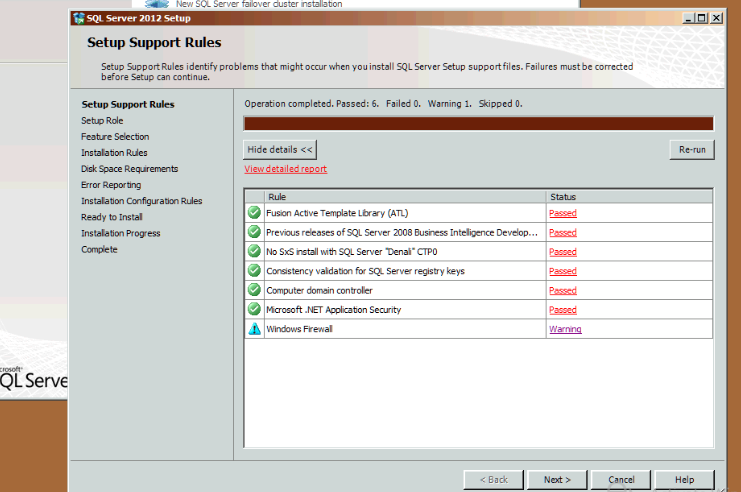Click green check icon for Fusion Active Template Library
The height and width of the screenshot is (492, 741).
254,213
